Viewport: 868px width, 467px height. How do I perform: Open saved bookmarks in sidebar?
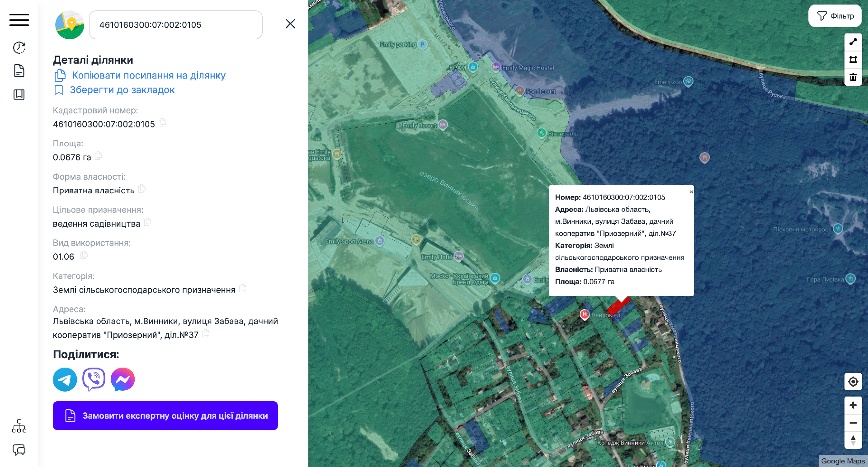(x=19, y=94)
